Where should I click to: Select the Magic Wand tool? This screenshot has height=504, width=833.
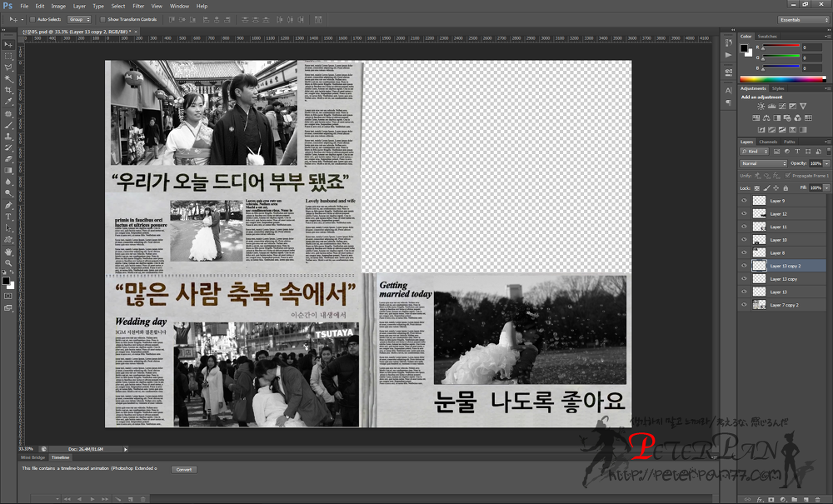(8, 79)
